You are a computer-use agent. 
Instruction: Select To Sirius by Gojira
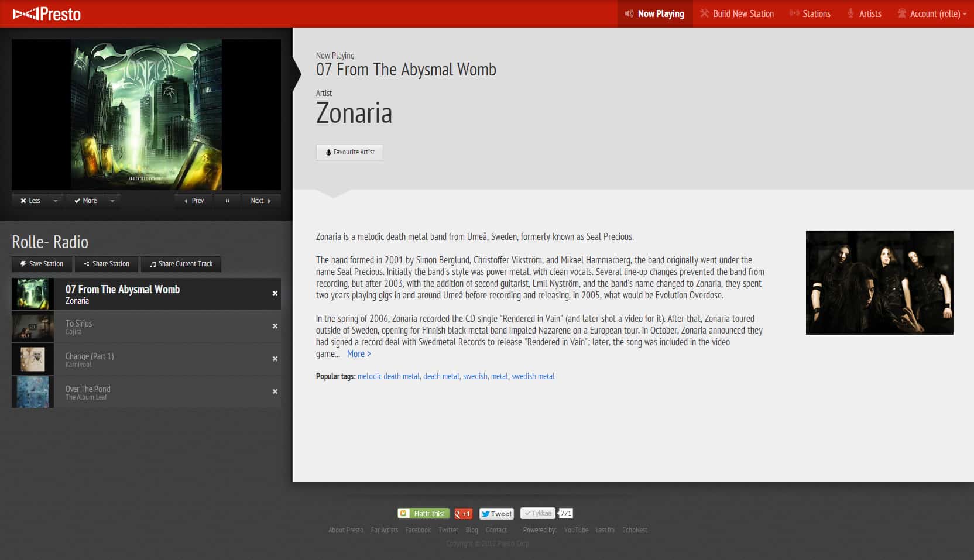[x=146, y=327]
